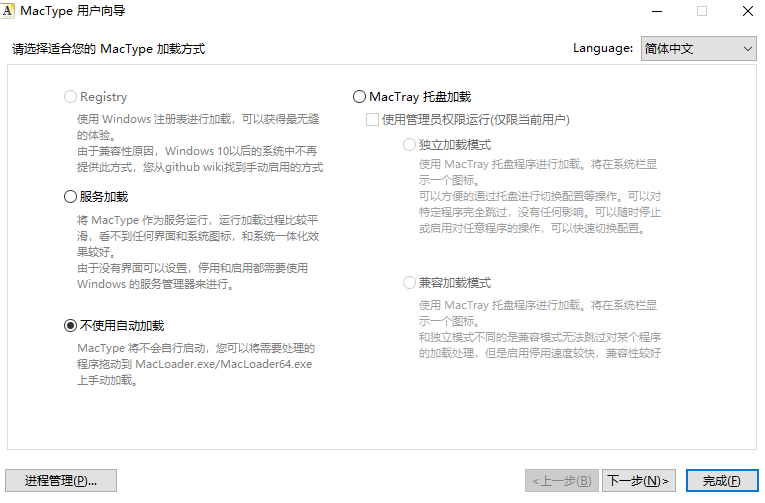
Task: Choose the 不使用自动加载 option
Action: (x=70, y=325)
